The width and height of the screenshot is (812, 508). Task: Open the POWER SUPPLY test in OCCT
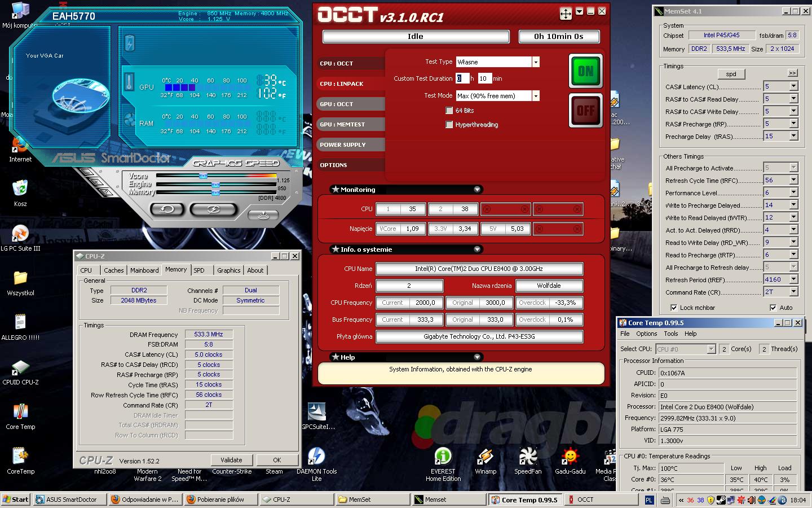[x=351, y=144]
